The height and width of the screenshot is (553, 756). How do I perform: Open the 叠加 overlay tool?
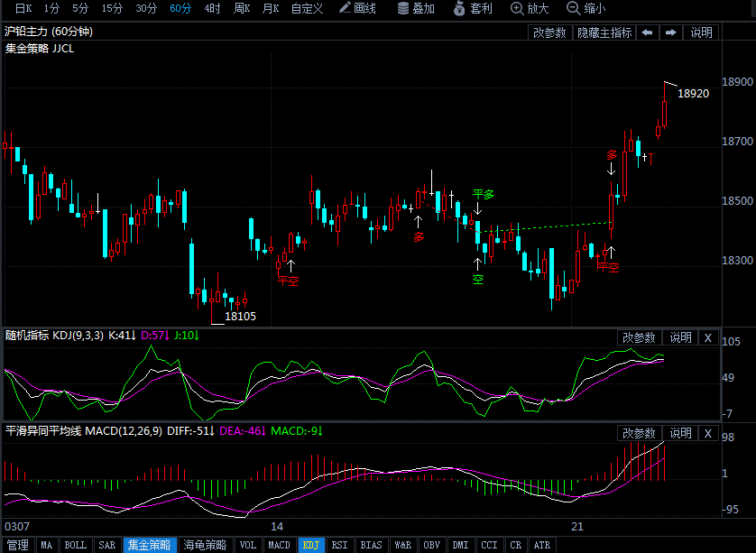pyautogui.click(x=416, y=8)
